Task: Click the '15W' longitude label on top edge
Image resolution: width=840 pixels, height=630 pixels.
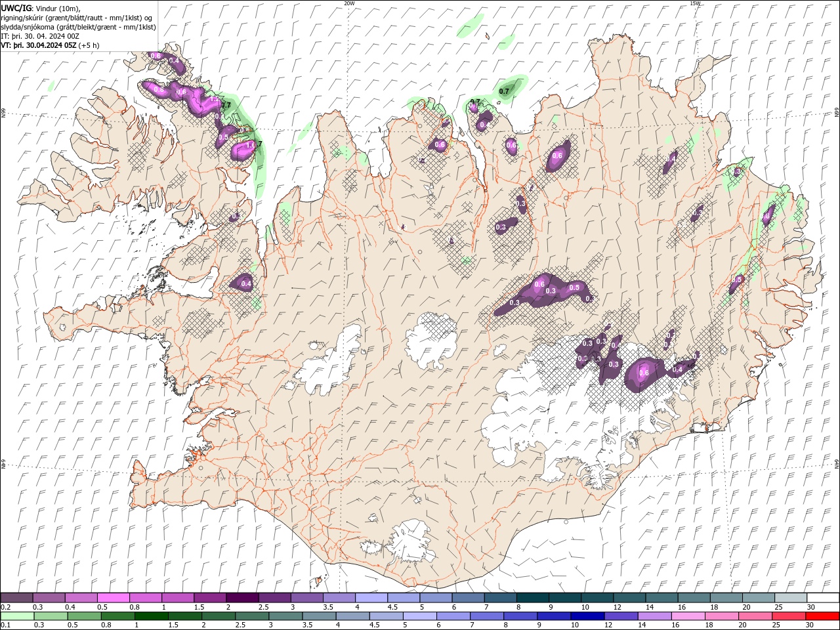Action: click(x=695, y=3)
